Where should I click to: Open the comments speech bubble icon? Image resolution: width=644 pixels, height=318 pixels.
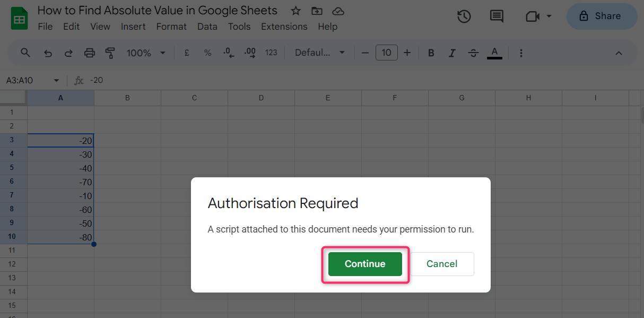[497, 16]
